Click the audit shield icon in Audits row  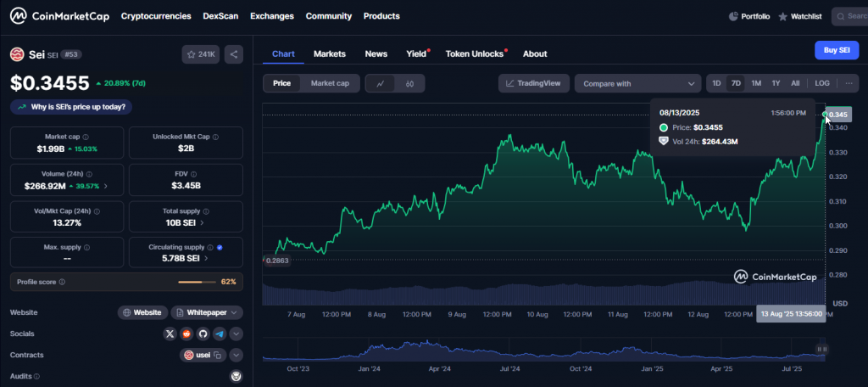coord(236,377)
